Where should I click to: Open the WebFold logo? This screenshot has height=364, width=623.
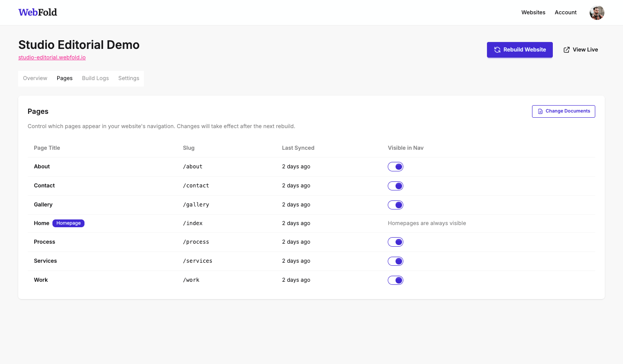pyautogui.click(x=37, y=12)
